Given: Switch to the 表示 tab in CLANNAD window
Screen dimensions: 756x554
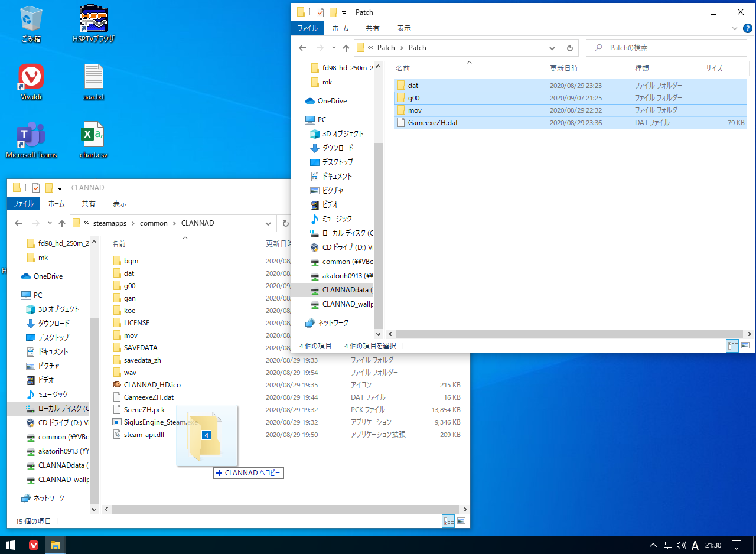Looking at the screenshot, I should [120, 204].
